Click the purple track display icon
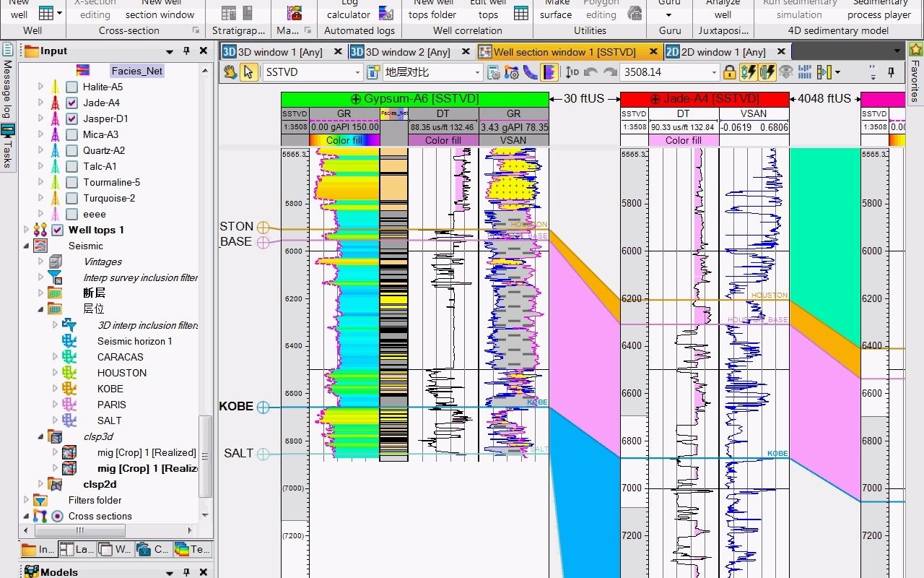 pos(549,72)
